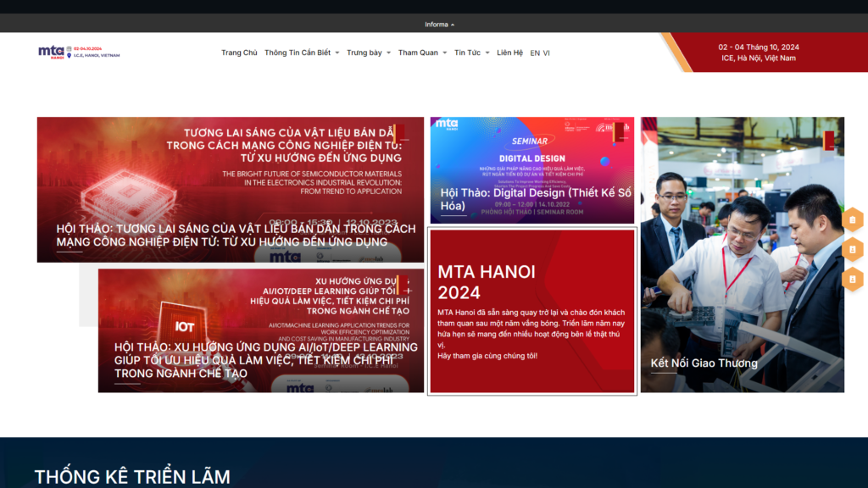The image size is (868, 488).
Task: Open Digital Design seminar card
Action: (x=532, y=169)
